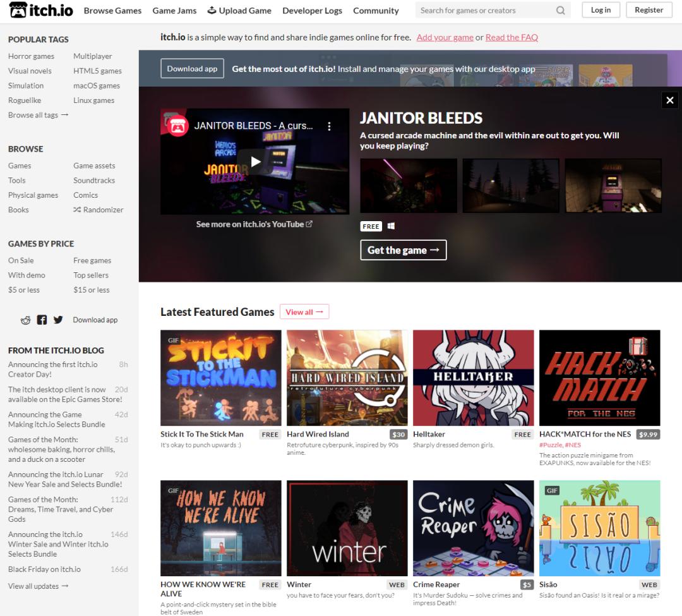The width and height of the screenshot is (682, 616).
Task: Open Stick It To The Stick Man thumbnail
Action: (221, 378)
